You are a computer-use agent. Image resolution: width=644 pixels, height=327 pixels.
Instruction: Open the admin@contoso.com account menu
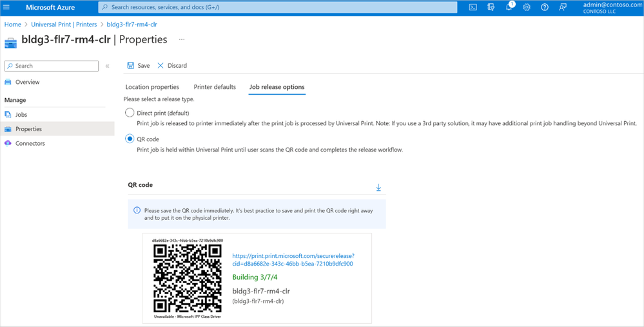tap(612, 7)
